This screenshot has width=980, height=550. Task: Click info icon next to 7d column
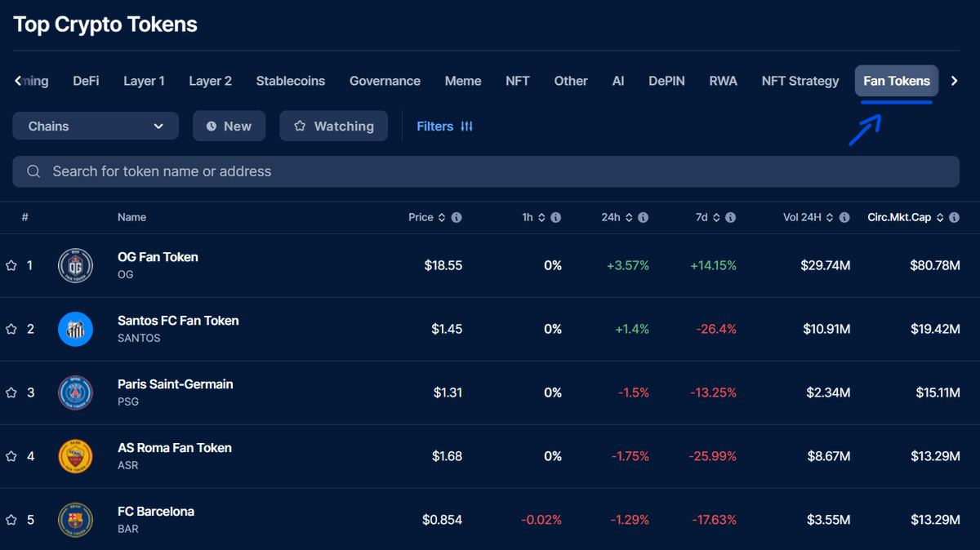pos(730,218)
